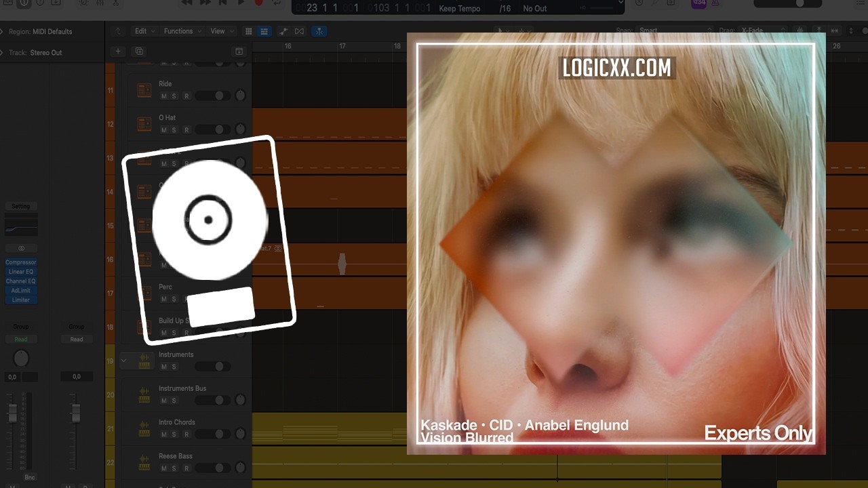
Task: Click the up-arrow icon beside Edit
Action: [x=119, y=31]
